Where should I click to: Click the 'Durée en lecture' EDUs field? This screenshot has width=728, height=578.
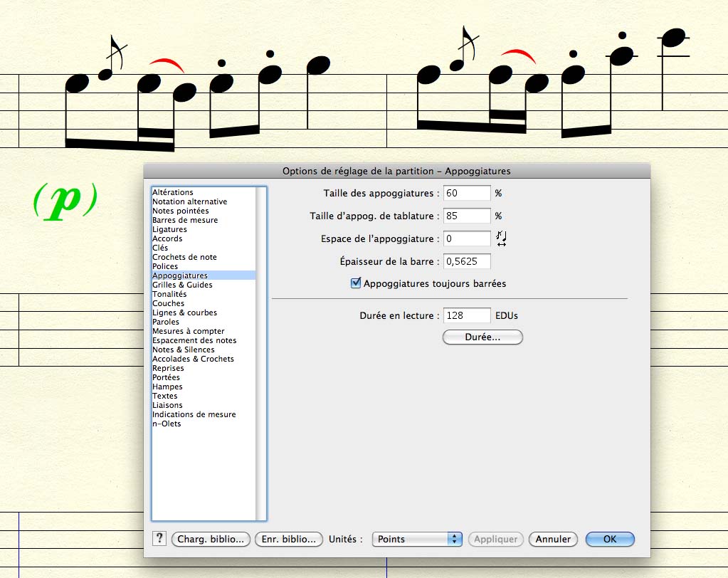[x=467, y=315]
